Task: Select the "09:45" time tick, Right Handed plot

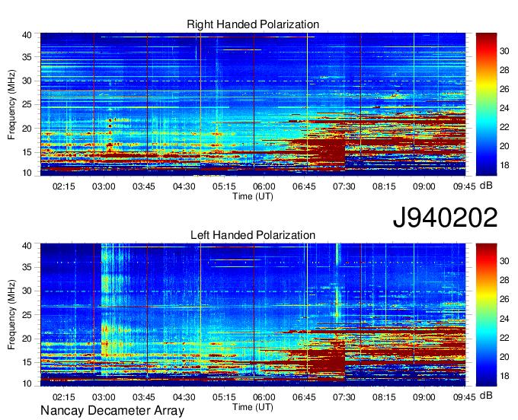Action: pos(464,186)
